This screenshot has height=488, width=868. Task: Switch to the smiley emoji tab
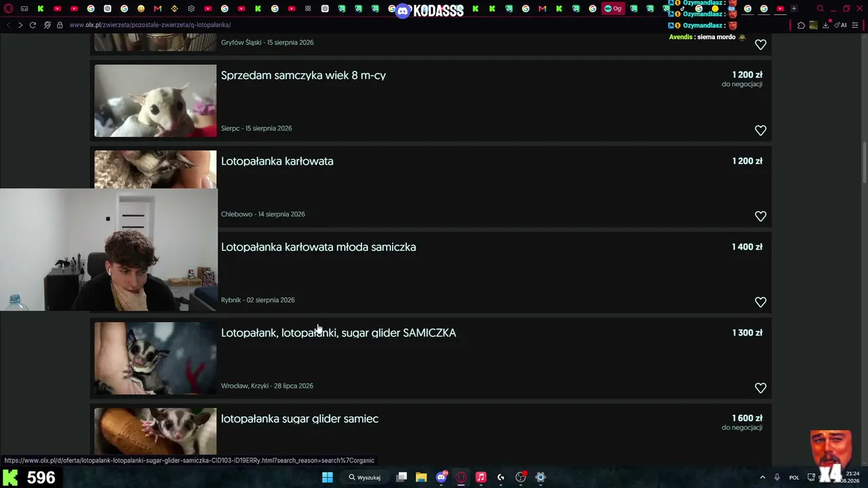click(141, 9)
